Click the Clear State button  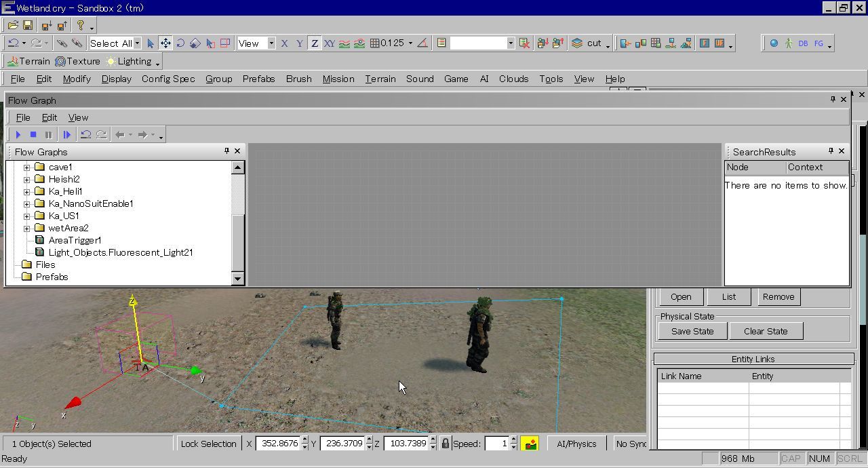tap(766, 331)
